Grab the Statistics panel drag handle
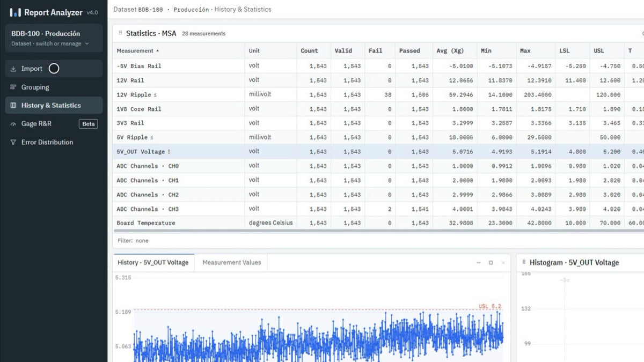Screen dimensions: 644x362 coord(120,33)
